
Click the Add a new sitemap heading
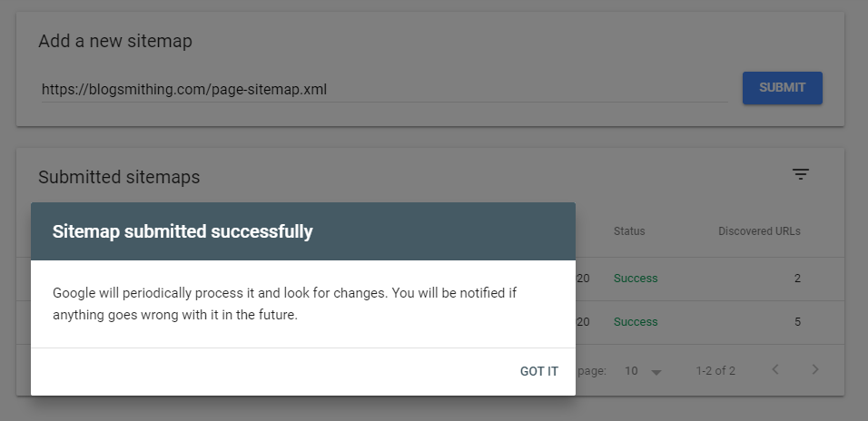point(115,41)
